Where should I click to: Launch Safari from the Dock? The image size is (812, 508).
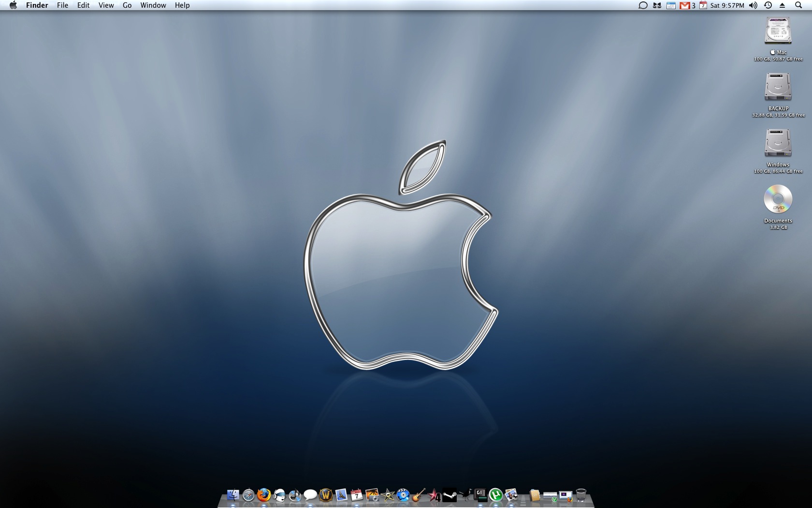[248, 495]
